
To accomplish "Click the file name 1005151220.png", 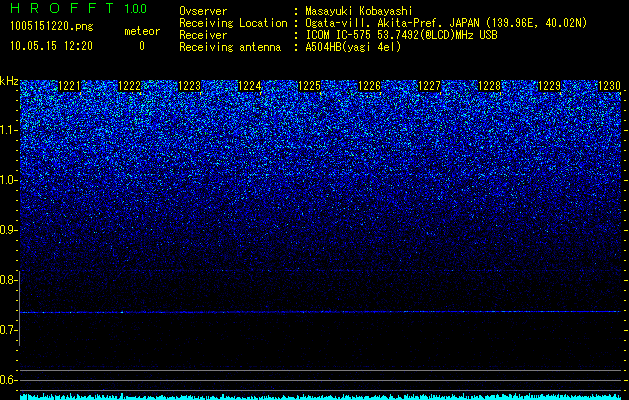I will click(52, 26).
